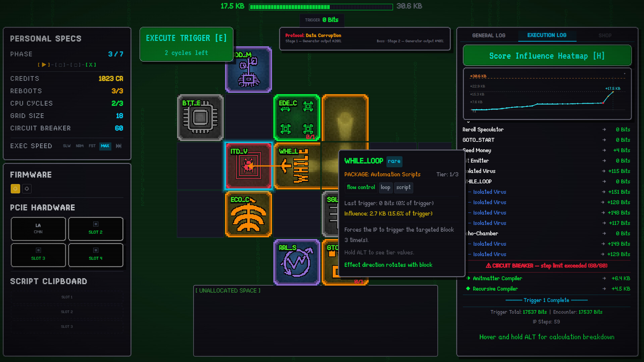Click the Unallocated Space area label

pos(228,291)
